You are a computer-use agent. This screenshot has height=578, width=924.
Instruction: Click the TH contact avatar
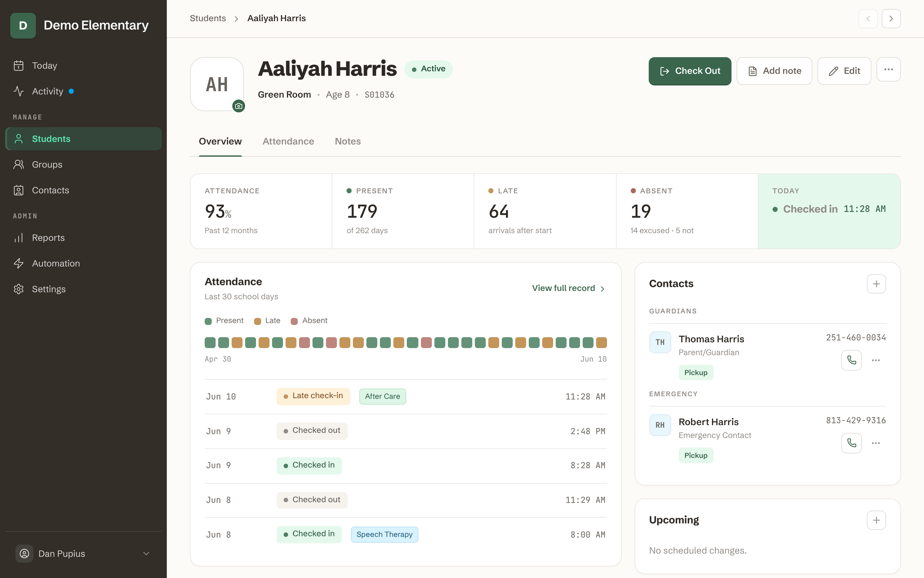tap(660, 342)
